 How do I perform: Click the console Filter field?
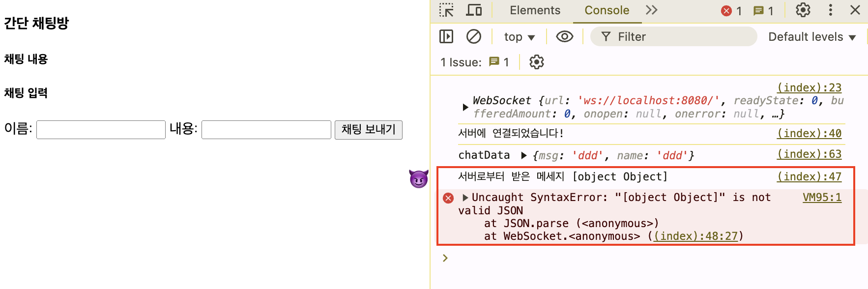point(673,37)
